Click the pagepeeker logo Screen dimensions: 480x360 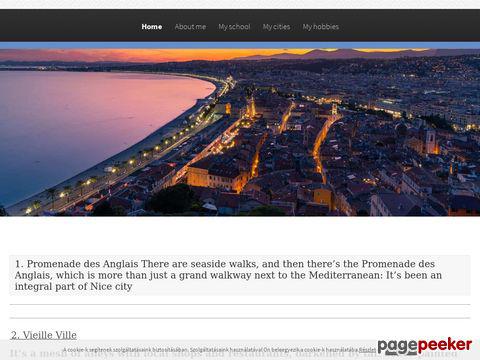425,346
